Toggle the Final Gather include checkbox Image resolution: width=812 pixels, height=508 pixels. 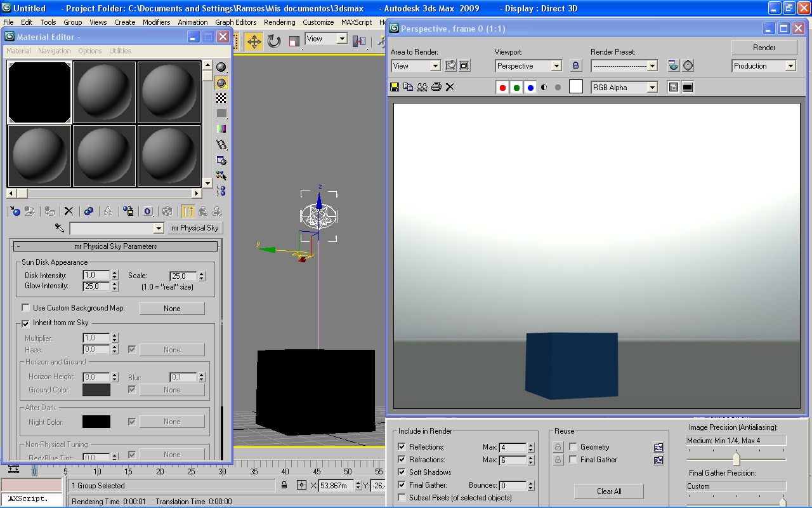tap(402, 485)
